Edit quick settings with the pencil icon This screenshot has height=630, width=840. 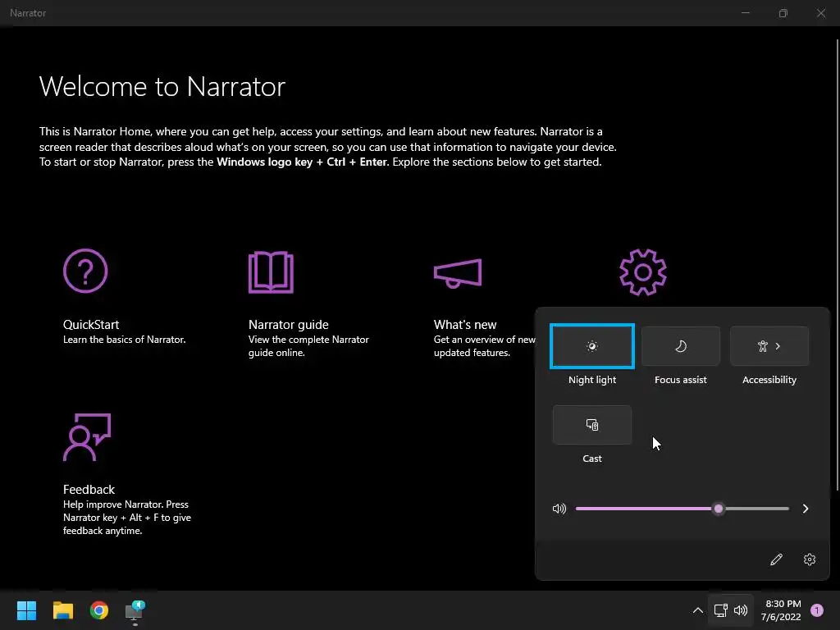pyautogui.click(x=776, y=559)
